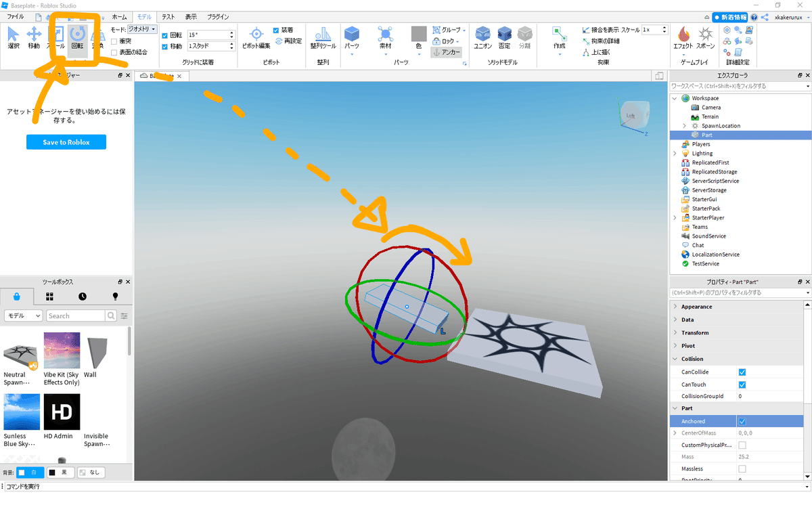The height and width of the screenshot is (505, 812).
Task: Click 接合を表示 (Show Welds)
Action: click(600, 30)
